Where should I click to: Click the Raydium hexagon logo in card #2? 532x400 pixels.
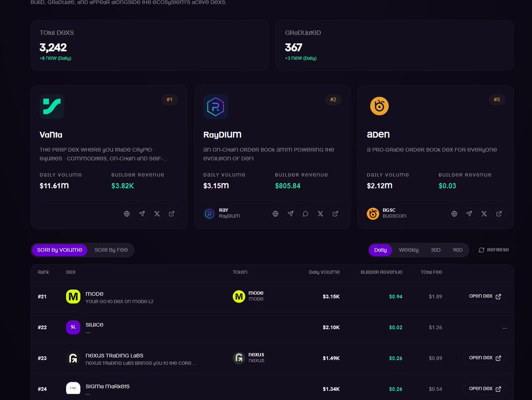tap(215, 106)
